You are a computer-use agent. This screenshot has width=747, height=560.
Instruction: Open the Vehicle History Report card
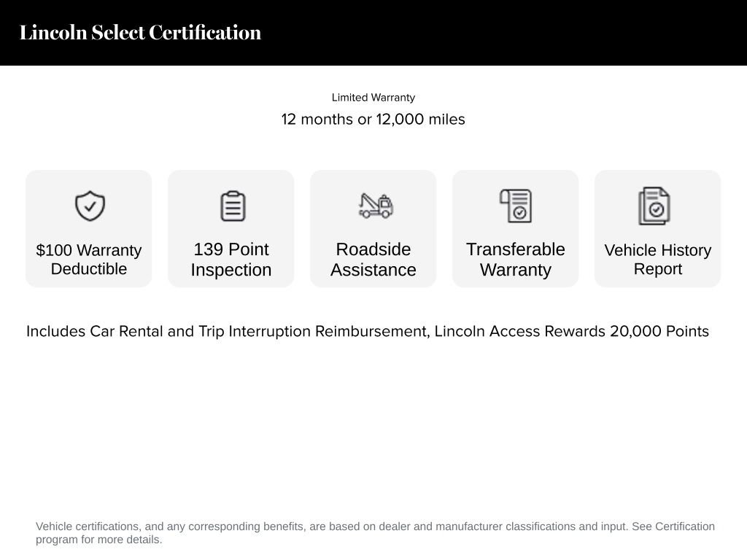pyautogui.click(x=657, y=228)
